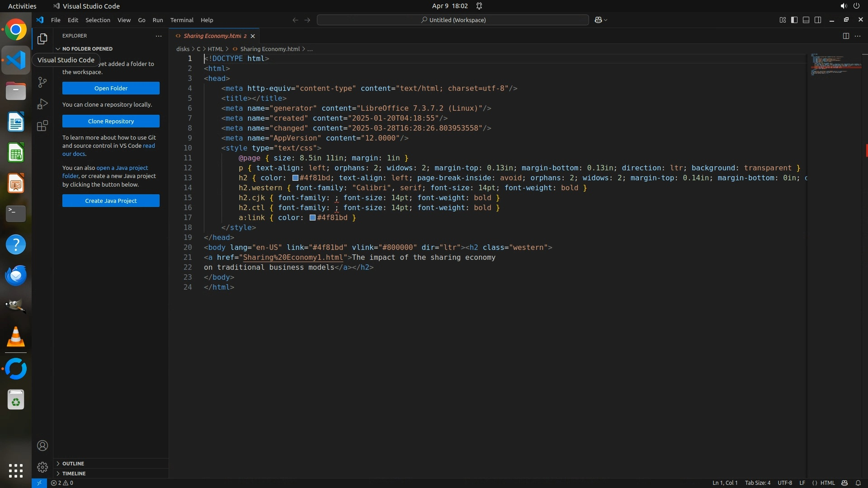Click the h2 color swatch #4f81bd
868x488 pixels.
pyautogui.click(x=295, y=178)
